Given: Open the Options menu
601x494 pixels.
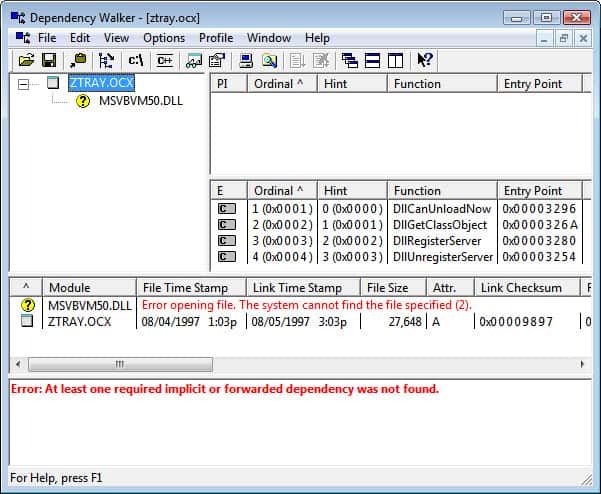Looking at the screenshot, I should [164, 38].
